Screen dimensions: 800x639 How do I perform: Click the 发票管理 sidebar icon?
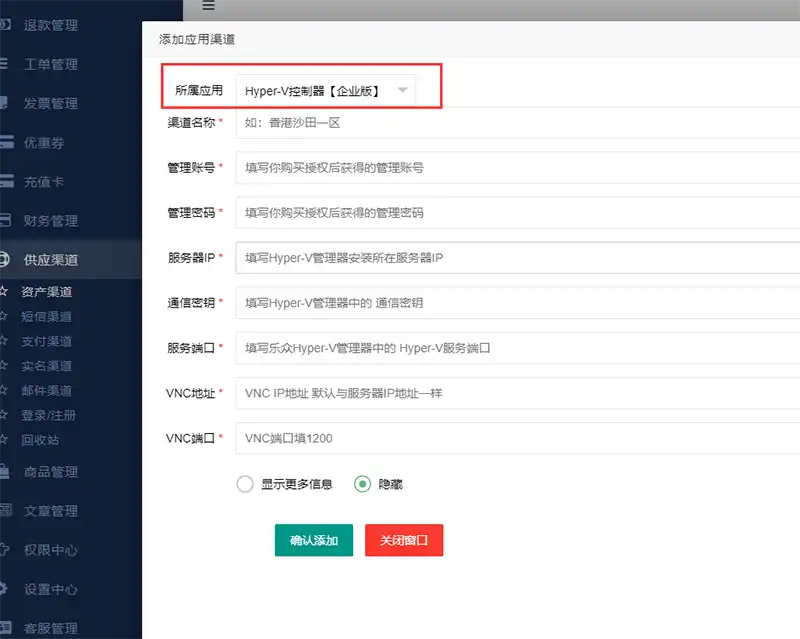click(x=5, y=103)
